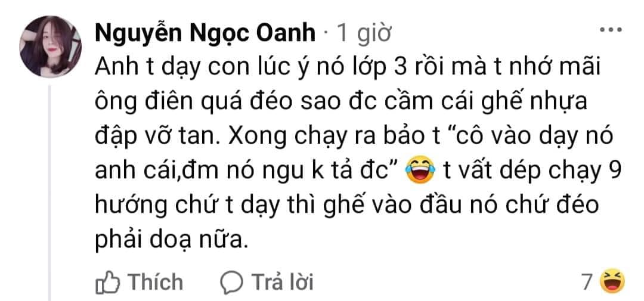
Task: Open the three-dot comment options menu
Action: (x=611, y=30)
